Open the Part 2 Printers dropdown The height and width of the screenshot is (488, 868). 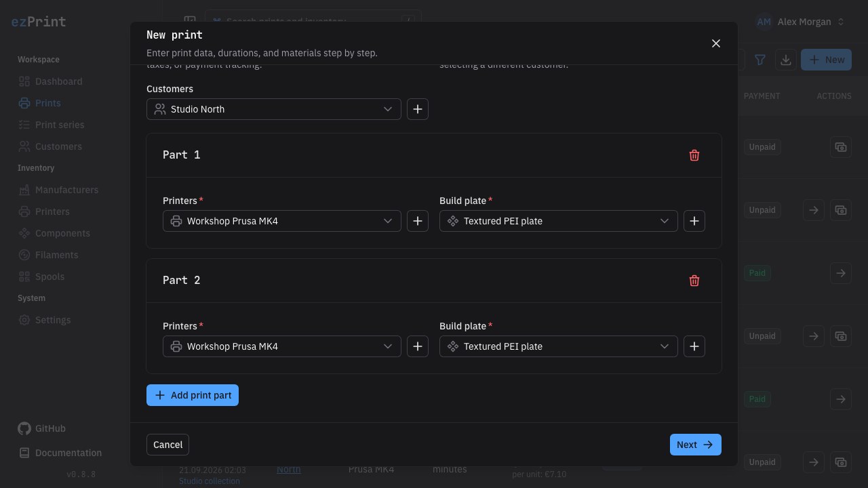click(x=282, y=346)
